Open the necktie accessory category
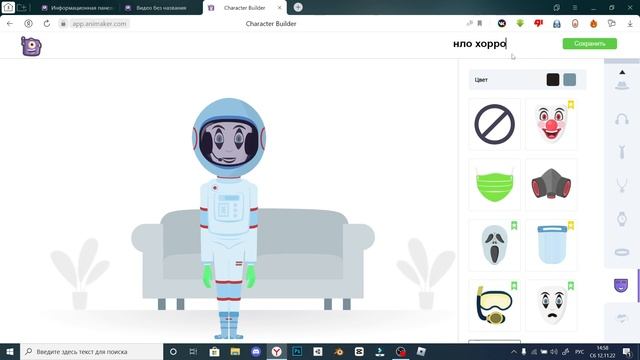 point(622,152)
